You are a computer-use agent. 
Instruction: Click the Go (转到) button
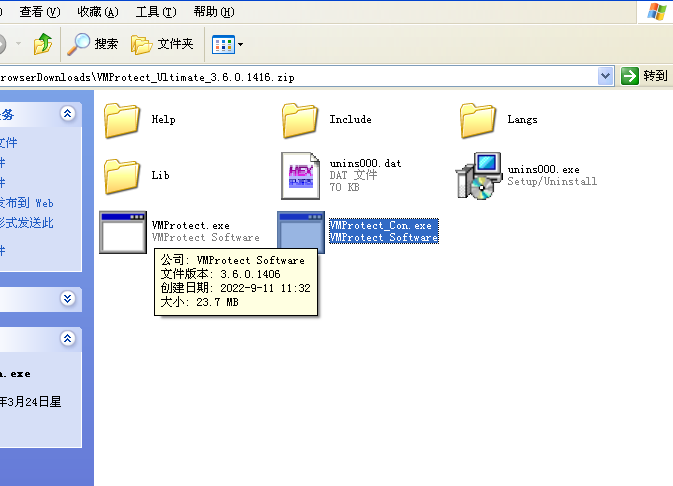(x=645, y=76)
